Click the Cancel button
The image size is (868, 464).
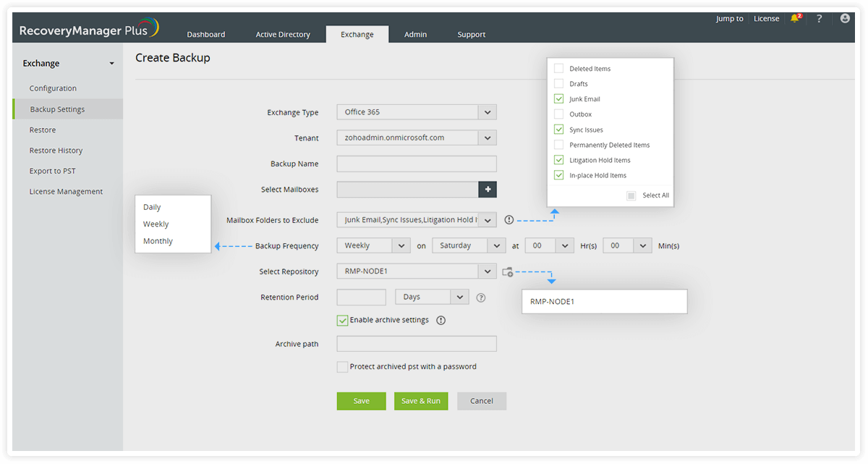pos(482,401)
